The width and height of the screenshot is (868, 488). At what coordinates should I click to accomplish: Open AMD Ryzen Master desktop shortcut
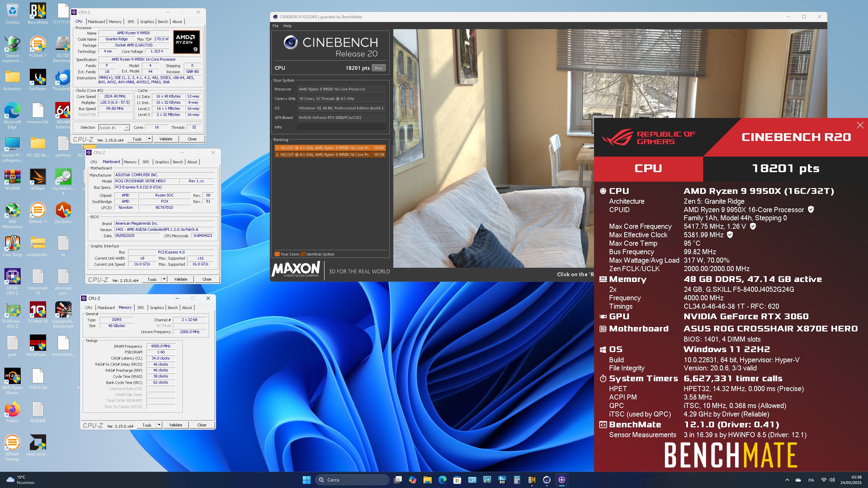point(12,382)
